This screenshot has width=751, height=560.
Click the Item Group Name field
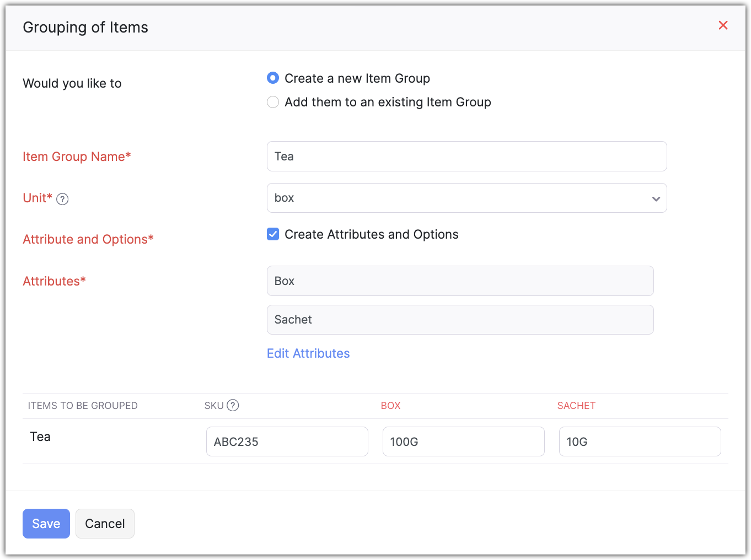click(x=466, y=157)
